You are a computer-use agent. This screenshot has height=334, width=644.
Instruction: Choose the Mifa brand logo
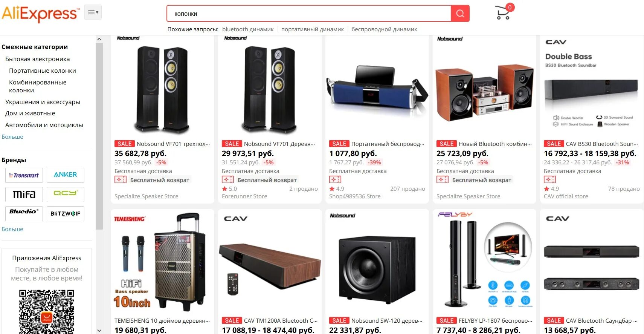tap(24, 195)
